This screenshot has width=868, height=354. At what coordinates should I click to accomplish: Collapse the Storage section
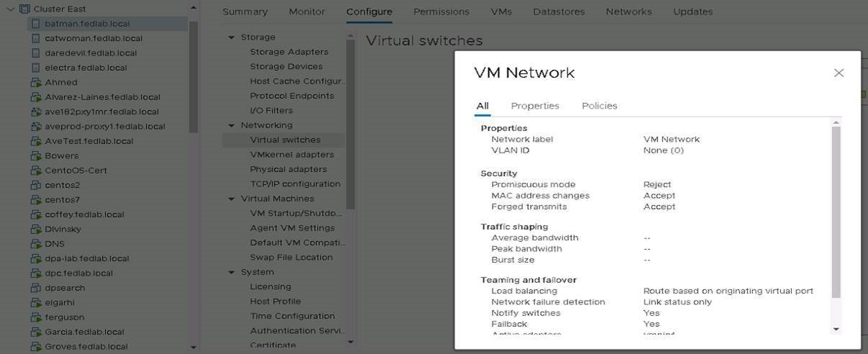(232, 37)
